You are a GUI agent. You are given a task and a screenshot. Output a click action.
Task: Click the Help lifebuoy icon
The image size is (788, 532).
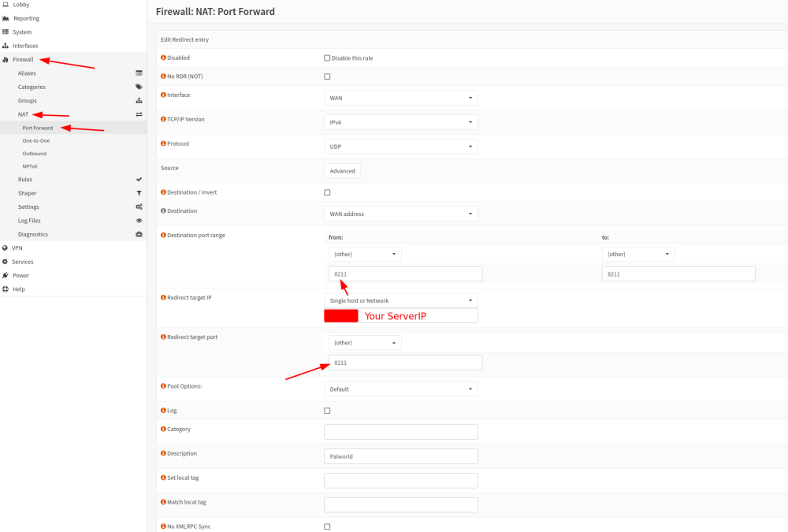[x=5, y=289]
